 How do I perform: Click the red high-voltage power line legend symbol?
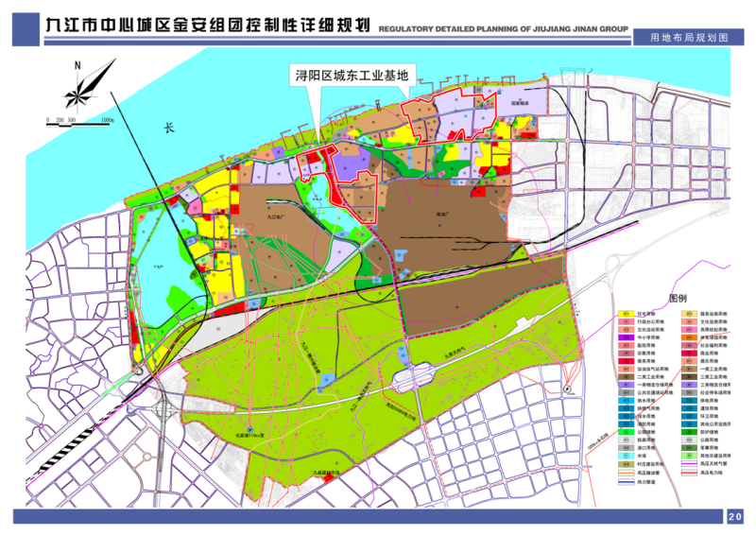pyautogui.click(x=689, y=473)
